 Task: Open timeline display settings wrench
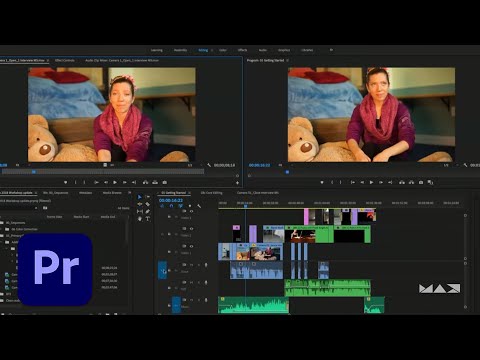point(199,206)
